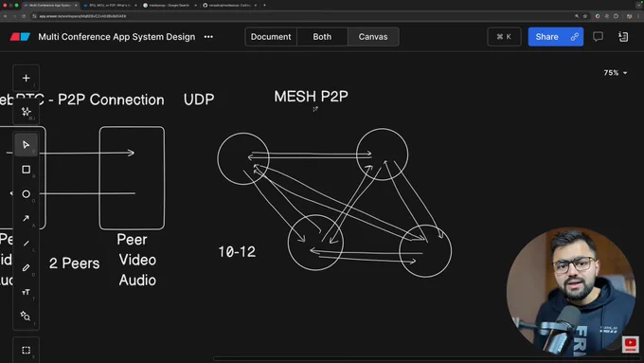Open the document outline panel icon

pyautogui.click(x=623, y=37)
